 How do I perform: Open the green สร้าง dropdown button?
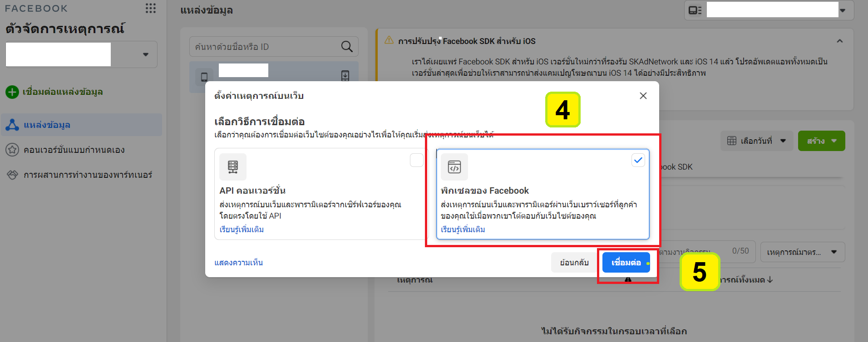pyautogui.click(x=821, y=141)
